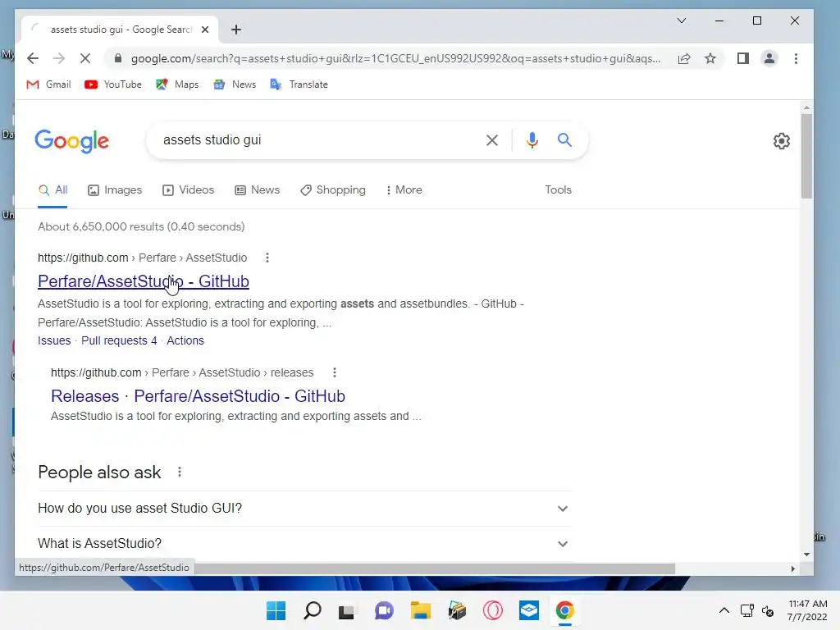This screenshot has height=630, width=840.
Task: View site info via padlock icon
Action: (118, 58)
